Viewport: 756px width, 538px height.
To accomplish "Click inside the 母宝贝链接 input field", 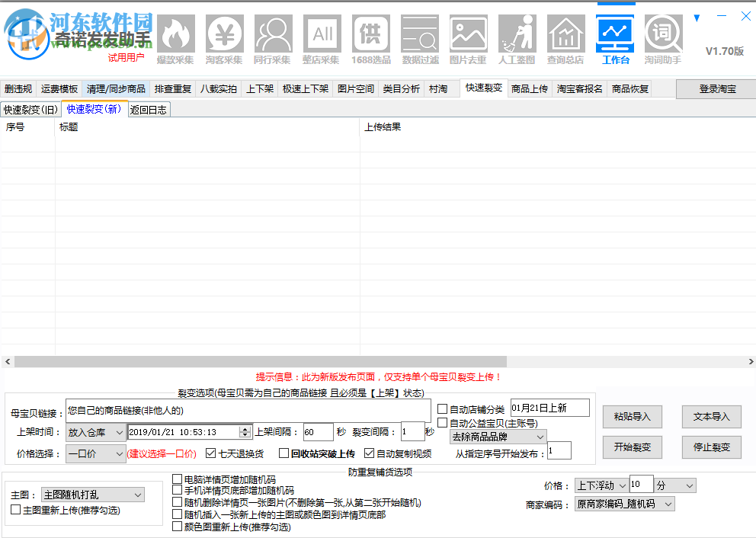I will click(x=229, y=409).
